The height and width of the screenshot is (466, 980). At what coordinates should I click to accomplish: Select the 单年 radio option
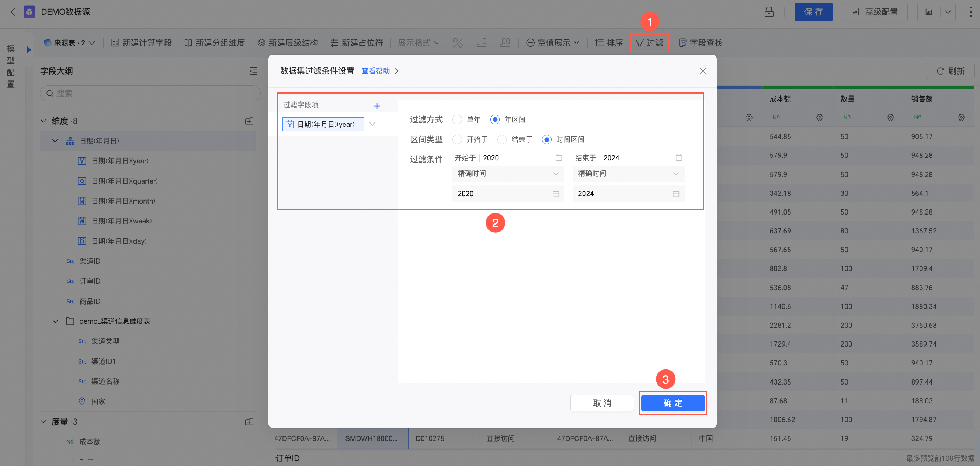point(457,119)
